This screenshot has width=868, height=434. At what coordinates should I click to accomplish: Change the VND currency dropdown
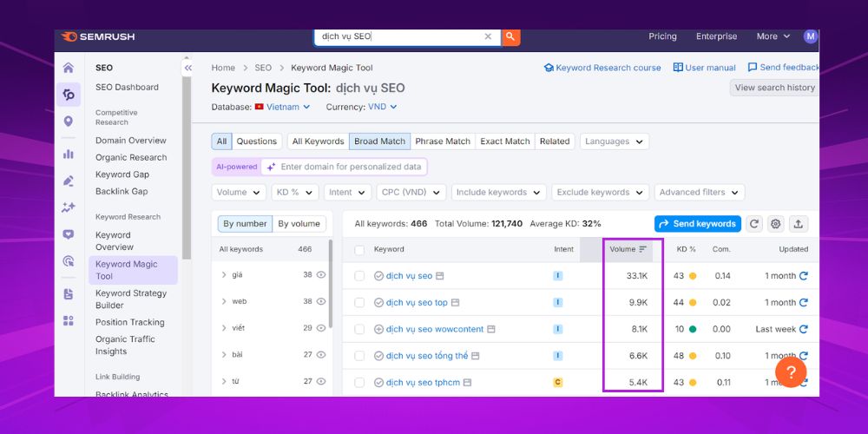pyautogui.click(x=383, y=107)
